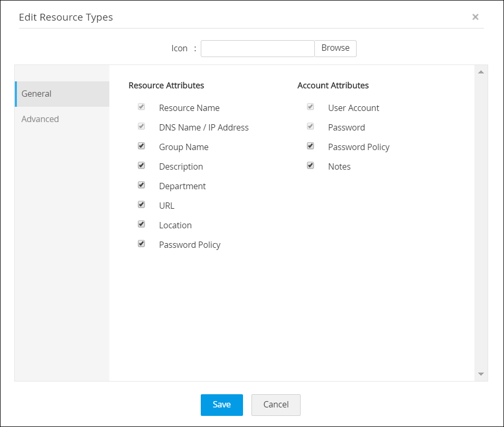The image size is (504, 427).
Task: Uncheck the Notes account attribute
Action: coord(310,165)
